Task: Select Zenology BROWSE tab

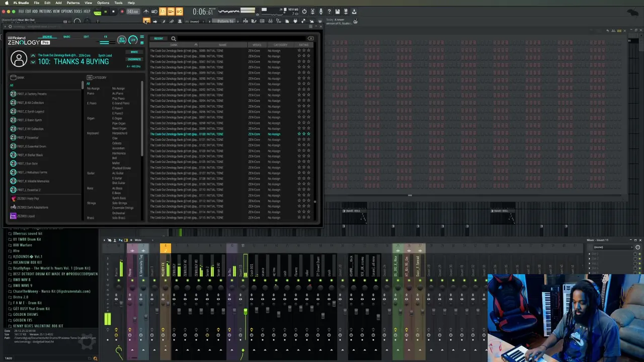Action: point(47,37)
